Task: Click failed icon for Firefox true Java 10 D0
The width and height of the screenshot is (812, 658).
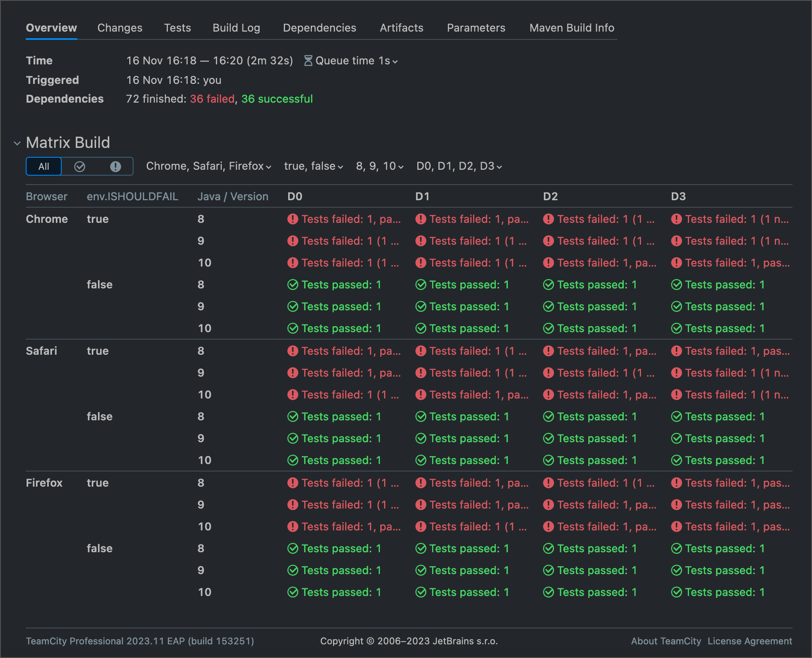Action: (293, 526)
